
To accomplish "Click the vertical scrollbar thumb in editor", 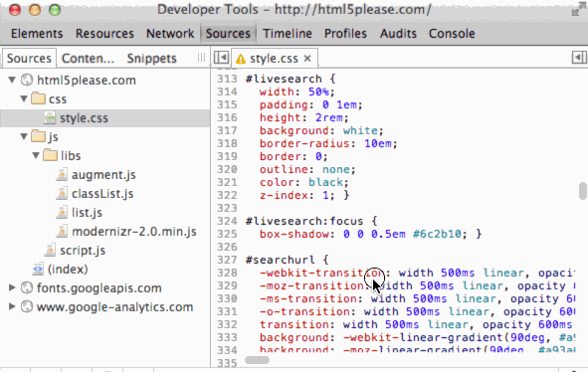I will (x=582, y=191).
